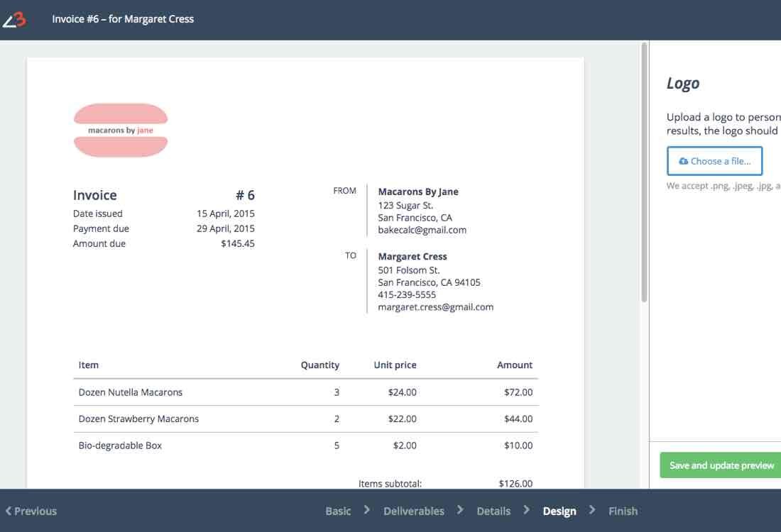The height and width of the screenshot is (532, 781).
Task: Click the left chevron beside Previous
Action: (x=9, y=511)
